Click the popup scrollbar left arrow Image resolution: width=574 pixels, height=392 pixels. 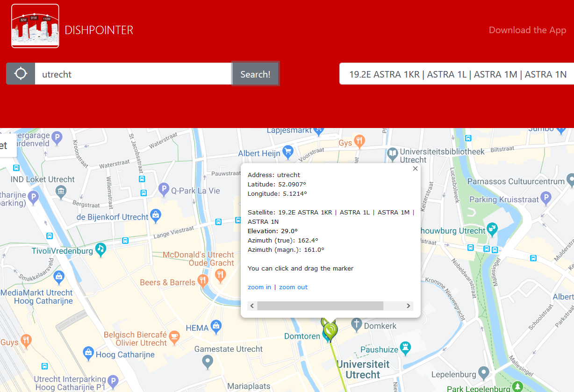tap(252, 306)
